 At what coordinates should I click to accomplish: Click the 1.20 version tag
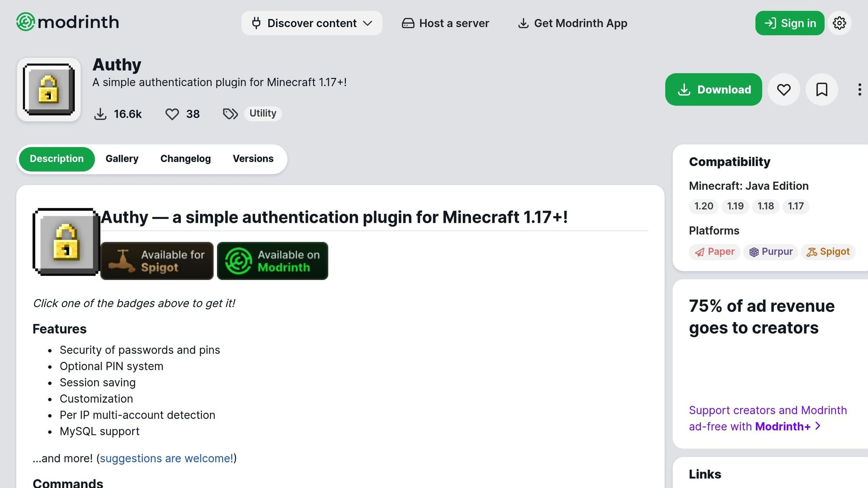(704, 206)
